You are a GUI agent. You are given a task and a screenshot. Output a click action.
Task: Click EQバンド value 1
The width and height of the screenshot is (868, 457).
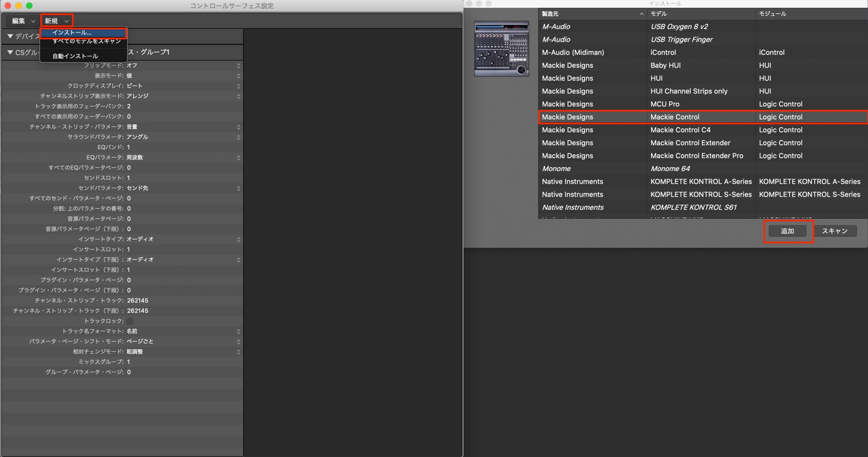pyautogui.click(x=129, y=147)
